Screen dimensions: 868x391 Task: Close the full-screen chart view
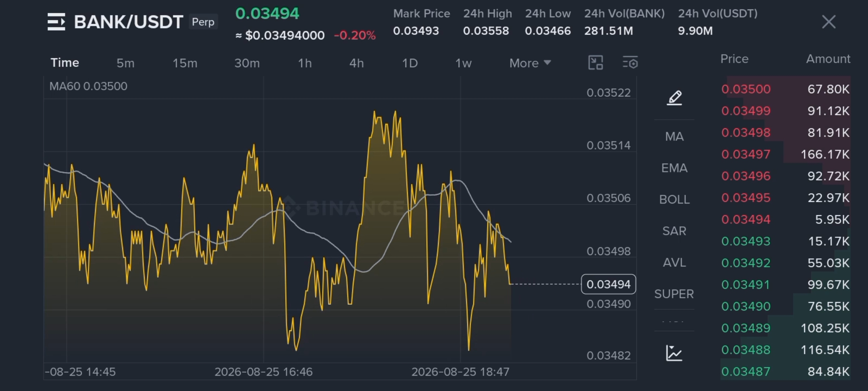pyautogui.click(x=829, y=22)
